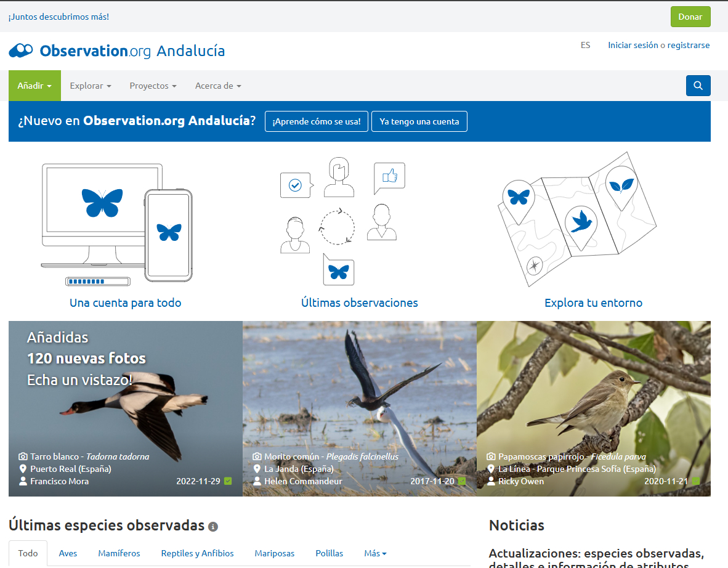
Task: Click the magnifying glass search icon
Action: point(698,86)
